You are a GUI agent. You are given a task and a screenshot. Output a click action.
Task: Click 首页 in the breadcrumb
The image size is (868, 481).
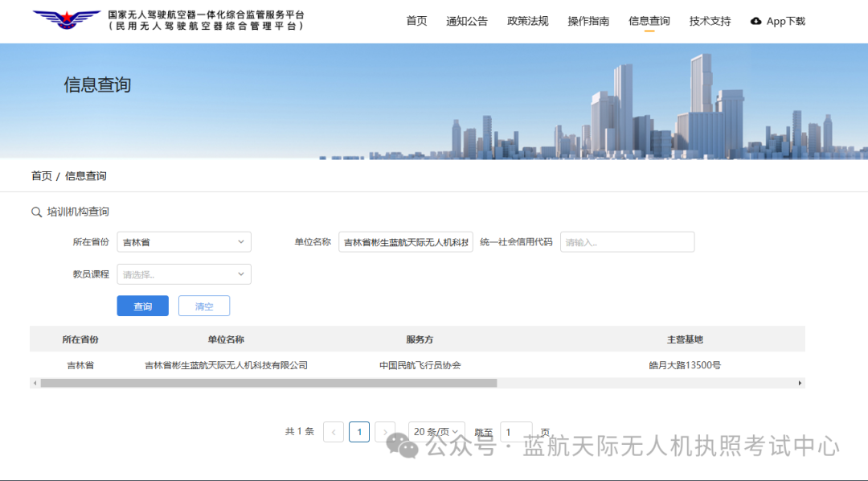[42, 176]
